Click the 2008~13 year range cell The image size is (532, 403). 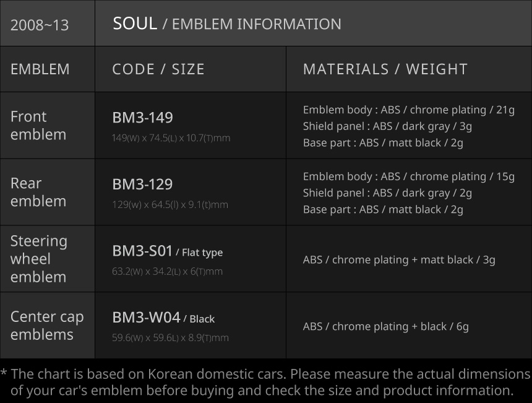point(40,25)
